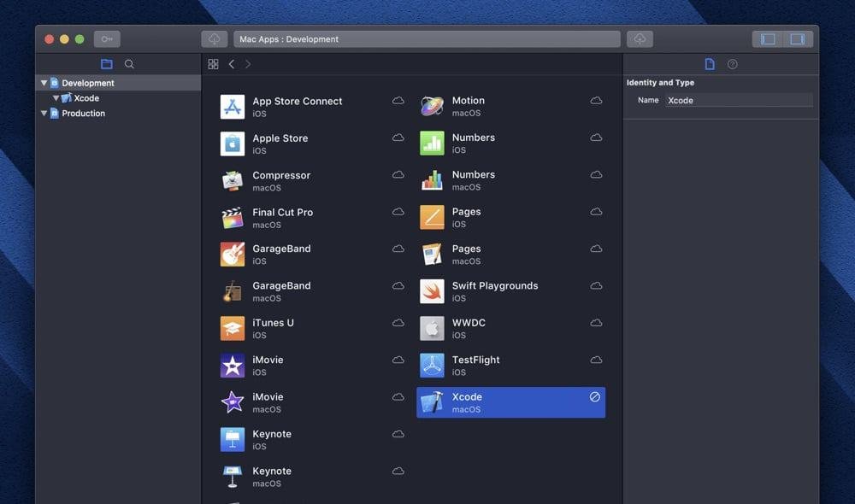
Task: Select Final Cut Pro in the list
Action: coord(282,212)
